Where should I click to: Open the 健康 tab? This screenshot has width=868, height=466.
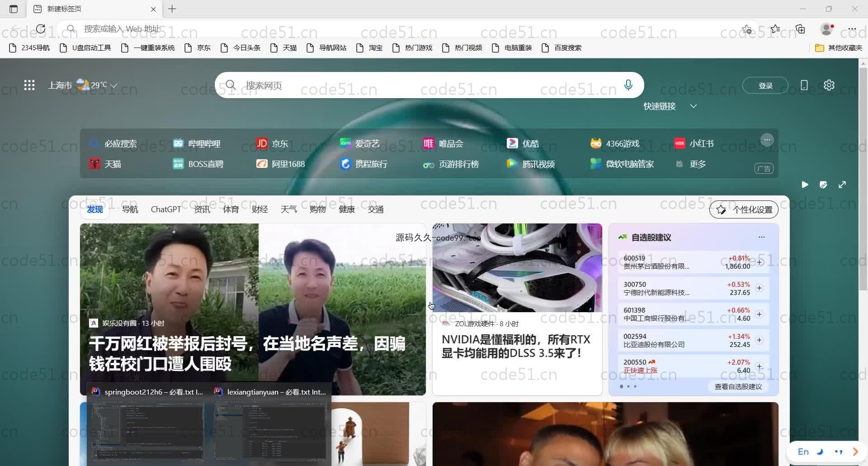point(347,209)
